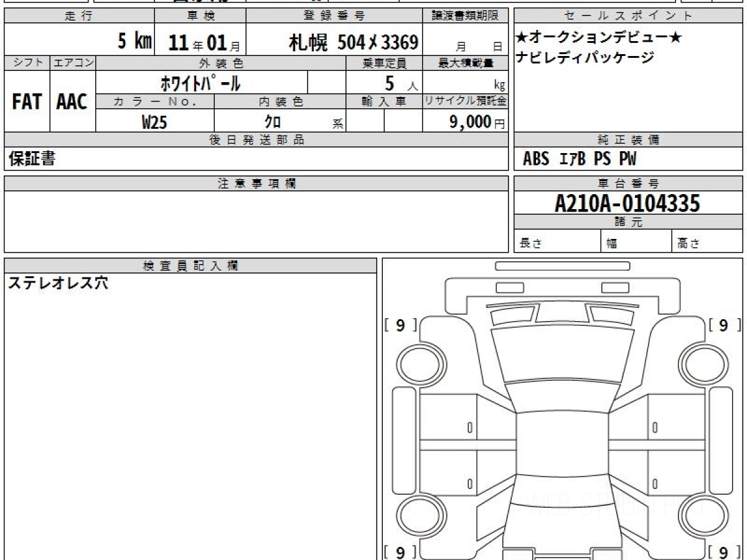Click the ABS エアB PS PW equipment list
Viewport: 747px width, 560px height.
pyautogui.click(x=579, y=159)
